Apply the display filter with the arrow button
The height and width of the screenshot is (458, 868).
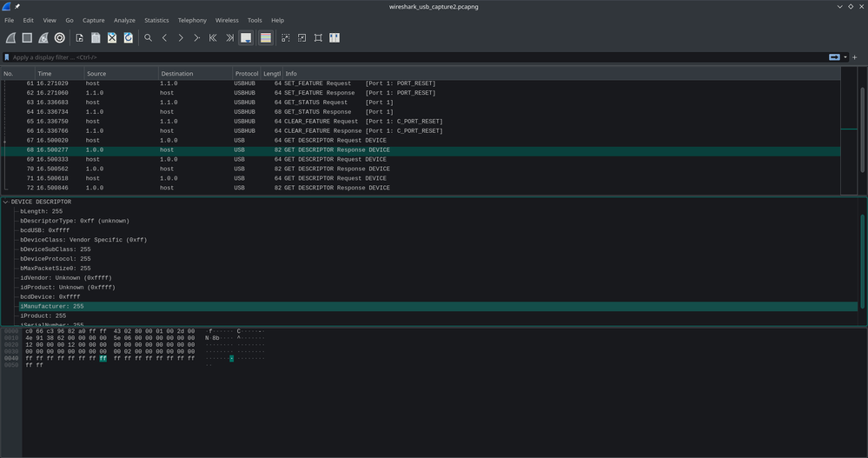[834, 57]
